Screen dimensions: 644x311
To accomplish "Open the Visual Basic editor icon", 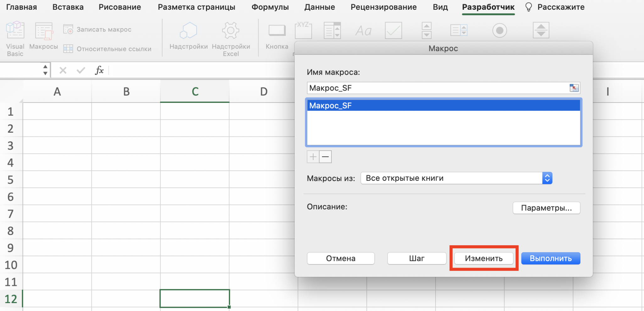I will click(15, 31).
